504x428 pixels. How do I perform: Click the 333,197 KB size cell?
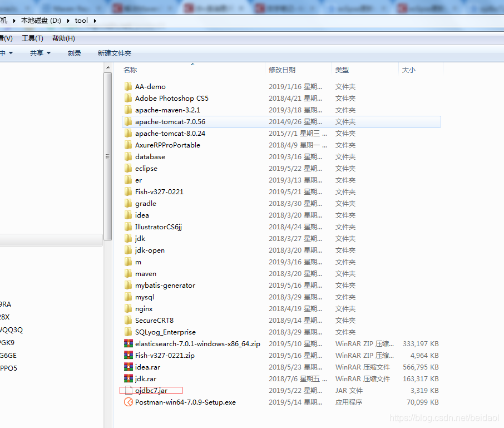(x=421, y=344)
